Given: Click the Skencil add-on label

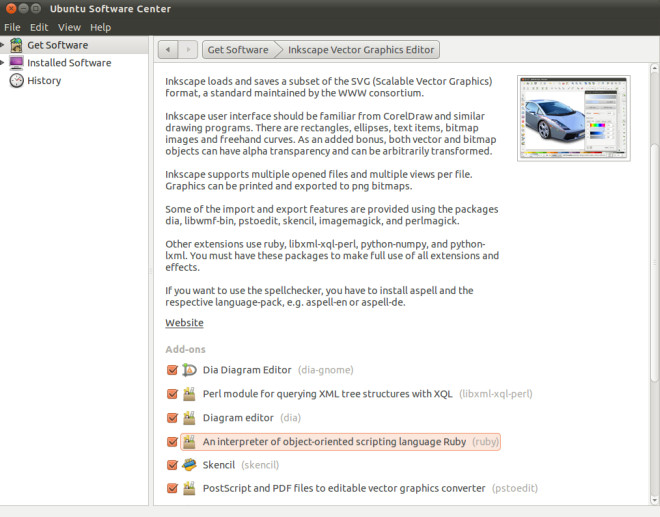Looking at the screenshot, I should tap(219, 465).
